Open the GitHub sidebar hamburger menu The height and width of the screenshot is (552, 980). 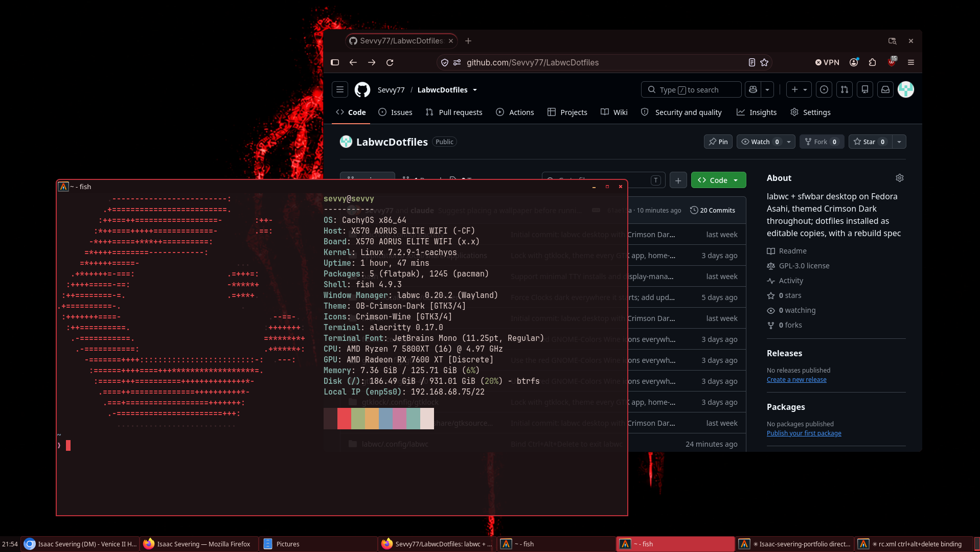[x=340, y=89]
